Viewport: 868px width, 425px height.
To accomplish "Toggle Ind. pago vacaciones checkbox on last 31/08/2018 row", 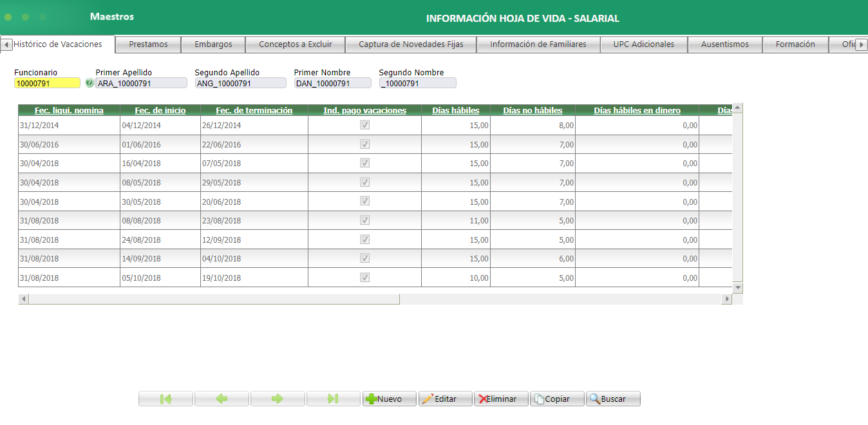I will point(364,278).
